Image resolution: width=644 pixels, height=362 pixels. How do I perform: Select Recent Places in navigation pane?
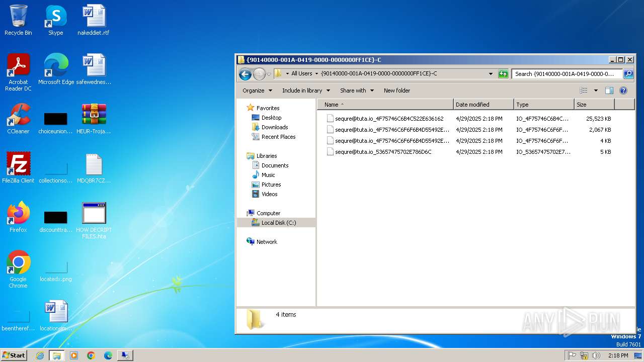tap(278, 137)
